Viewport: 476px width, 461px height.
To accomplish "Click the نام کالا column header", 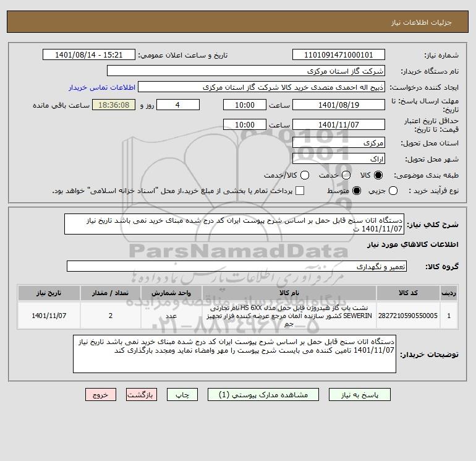I will click(x=289, y=293).
